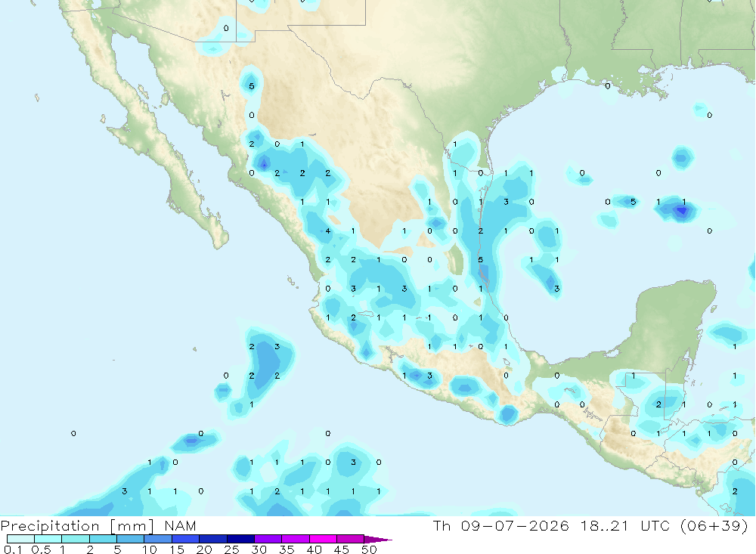The height and width of the screenshot is (554, 756).
Task: Select the 2–5 mm legend color swatch
Action: click(x=103, y=539)
